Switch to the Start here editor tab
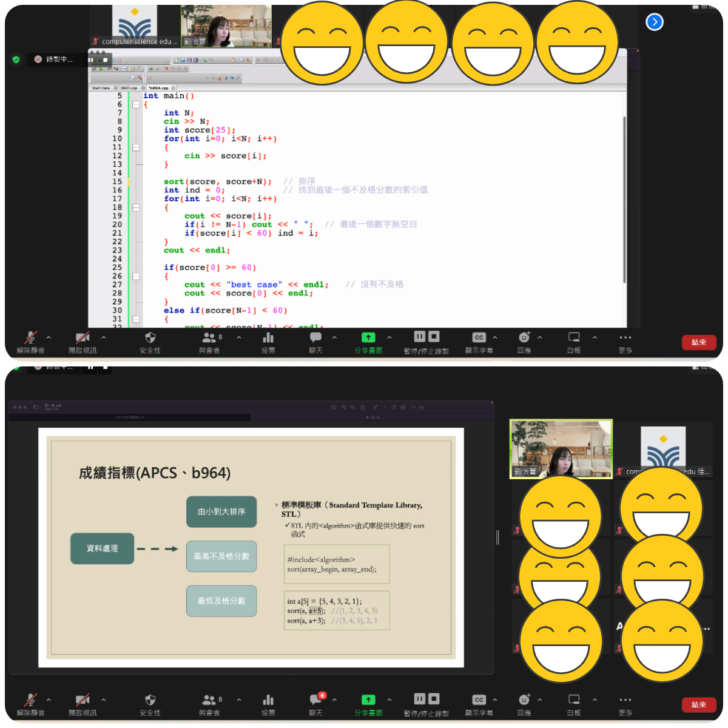The height and width of the screenshot is (728, 728). (x=101, y=88)
